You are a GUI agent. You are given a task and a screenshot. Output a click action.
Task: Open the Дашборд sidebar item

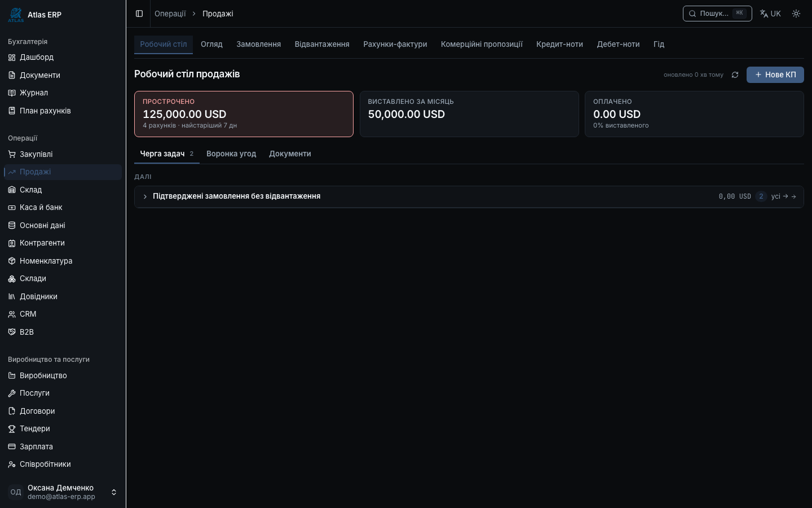click(x=63, y=57)
